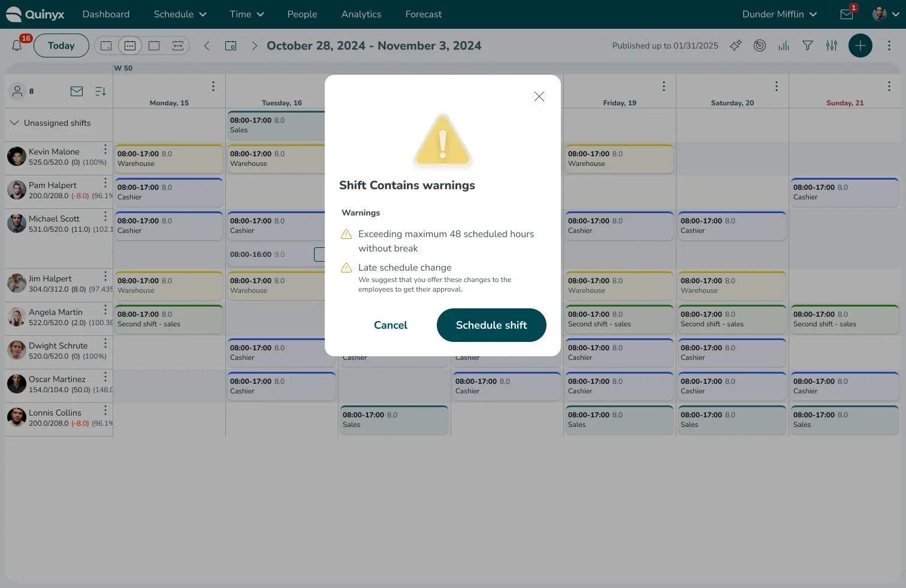The width and height of the screenshot is (906, 588).
Task: Confirm with the Schedule shift button
Action: click(x=491, y=325)
